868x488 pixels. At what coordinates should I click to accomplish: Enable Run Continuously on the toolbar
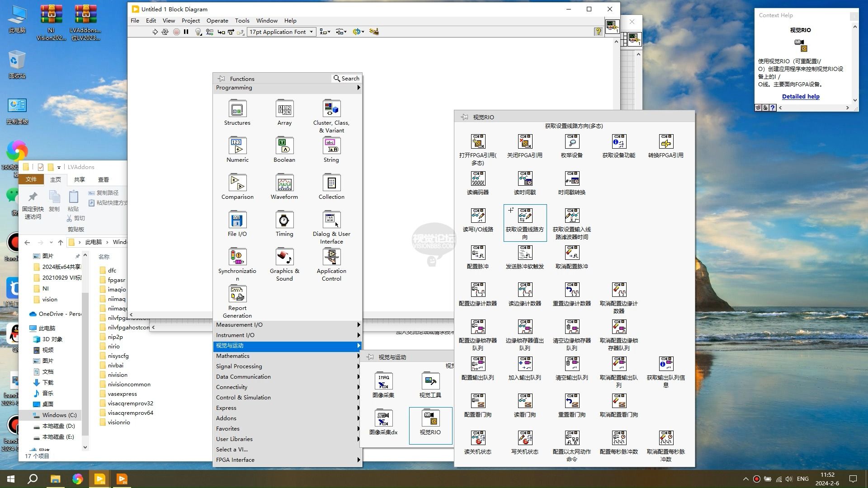tap(165, 32)
